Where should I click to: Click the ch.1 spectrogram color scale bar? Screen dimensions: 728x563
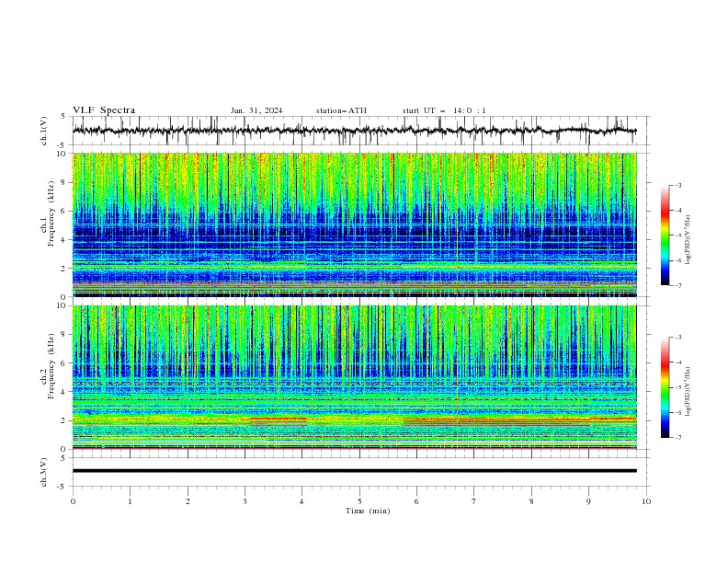point(665,236)
